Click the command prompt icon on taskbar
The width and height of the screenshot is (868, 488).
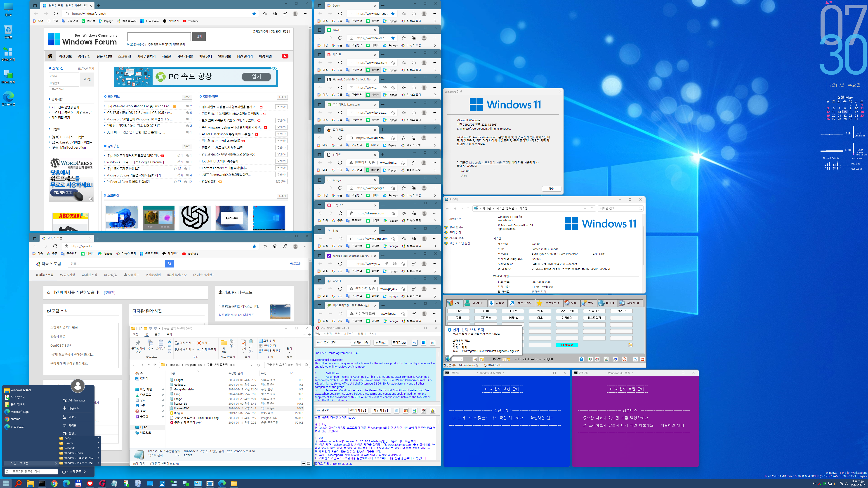tap(42, 483)
